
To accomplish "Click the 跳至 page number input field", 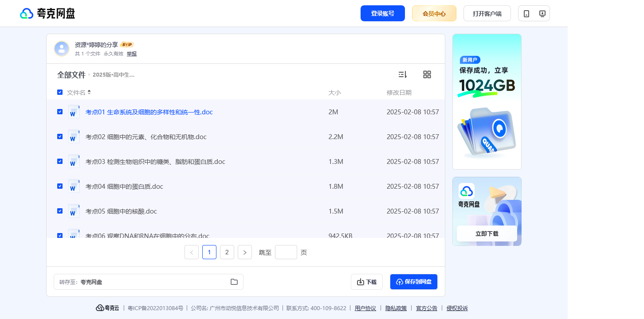I will (x=286, y=252).
